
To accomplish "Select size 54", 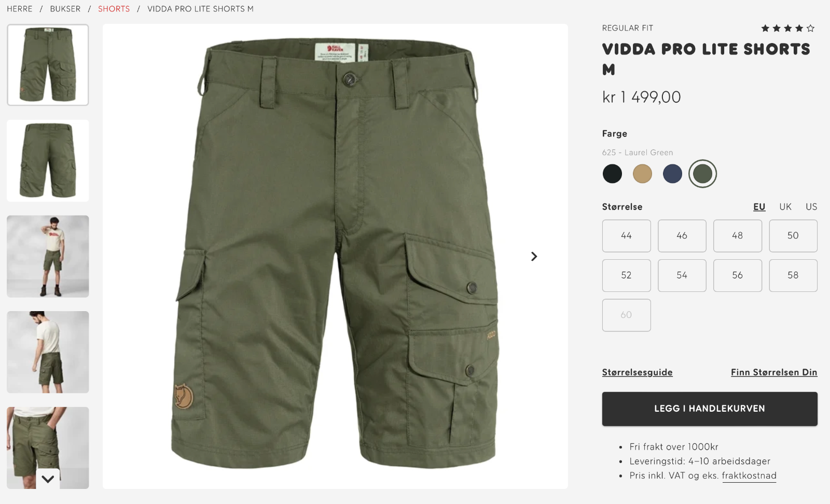I will tap(682, 275).
